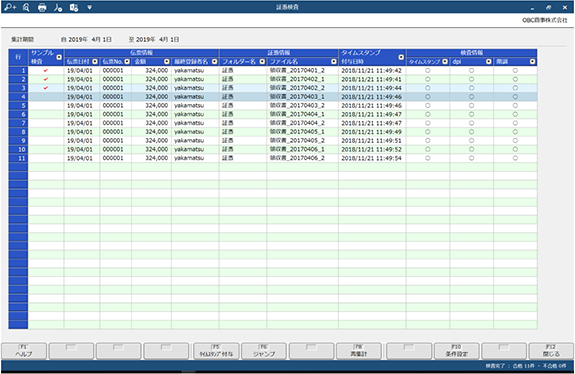Viewport: 575px width, 374px height.
Task: Open the 伝票No. column filter dropdown
Action: click(x=127, y=62)
